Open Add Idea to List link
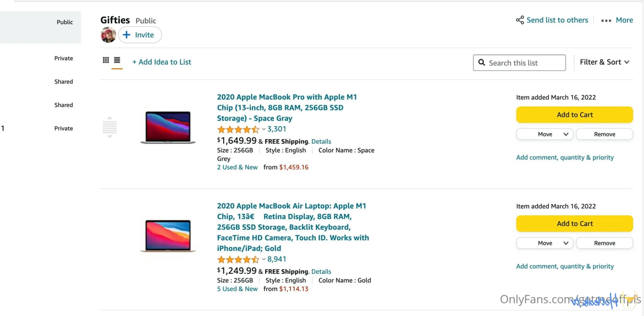Screen dimensions: 644x316 pos(162,62)
